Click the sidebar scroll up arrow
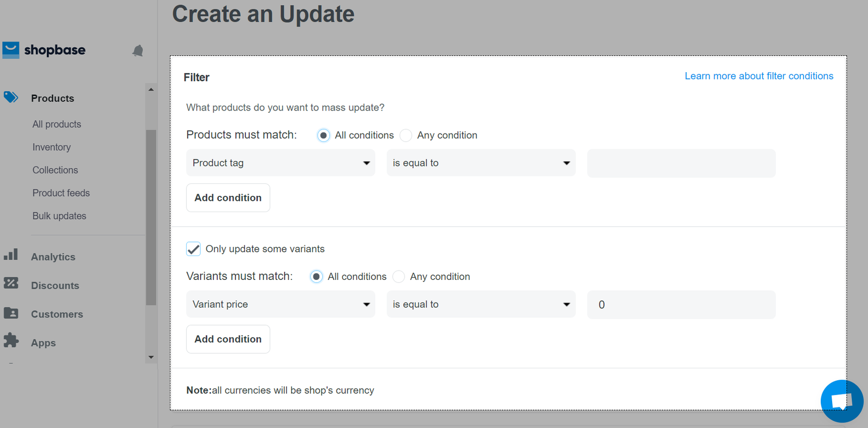Viewport: 868px width, 428px height. tap(151, 90)
